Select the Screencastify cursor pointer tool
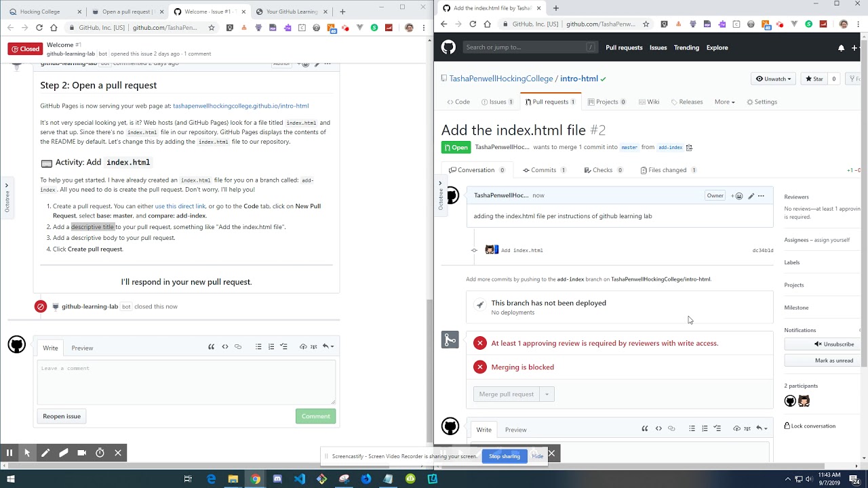The width and height of the screenshot is (868, 488). click(x=27, y=453)
